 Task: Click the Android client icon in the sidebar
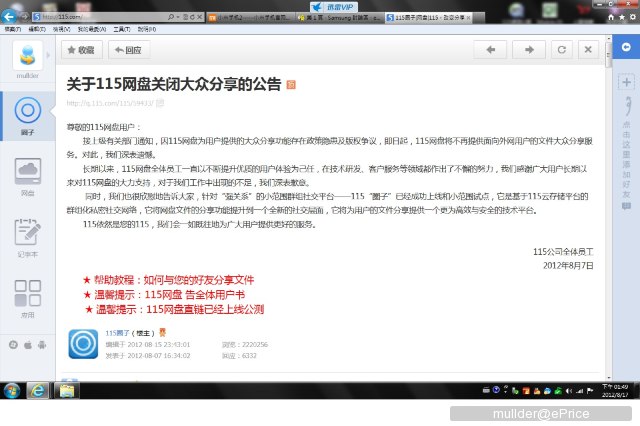pos(42,345)
